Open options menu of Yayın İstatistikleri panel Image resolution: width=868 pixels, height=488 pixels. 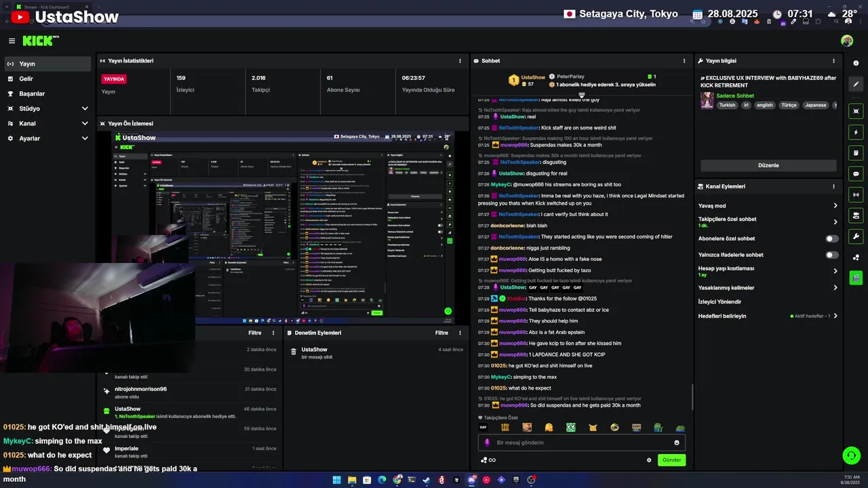(x=460, y=61)
